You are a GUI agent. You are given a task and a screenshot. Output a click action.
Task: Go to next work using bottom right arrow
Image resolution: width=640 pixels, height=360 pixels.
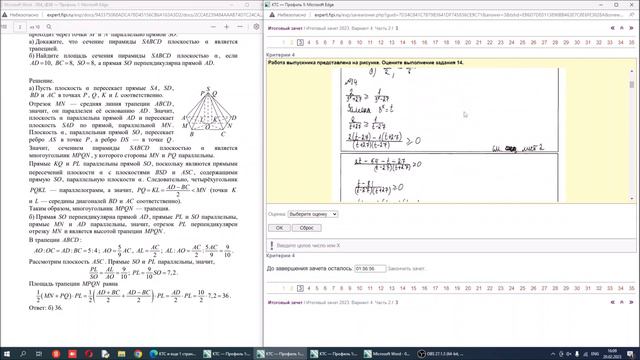tap(631, 302)
